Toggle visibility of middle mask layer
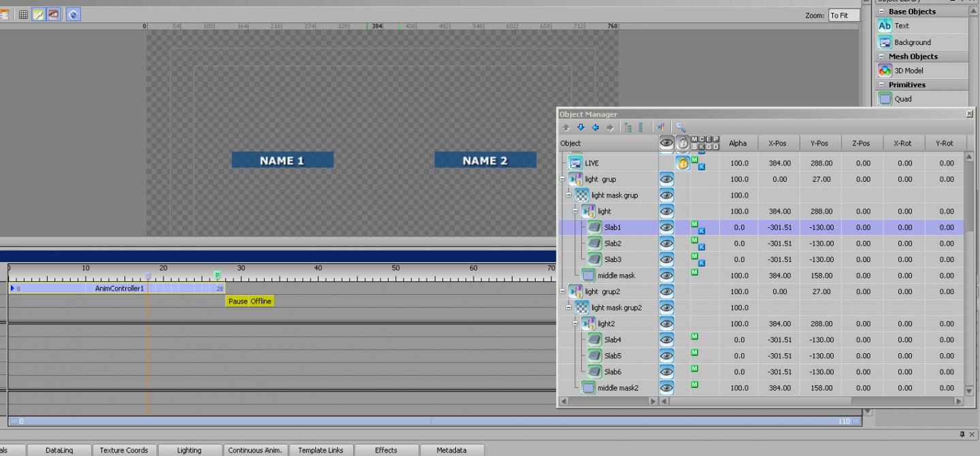 click(666, 276)
